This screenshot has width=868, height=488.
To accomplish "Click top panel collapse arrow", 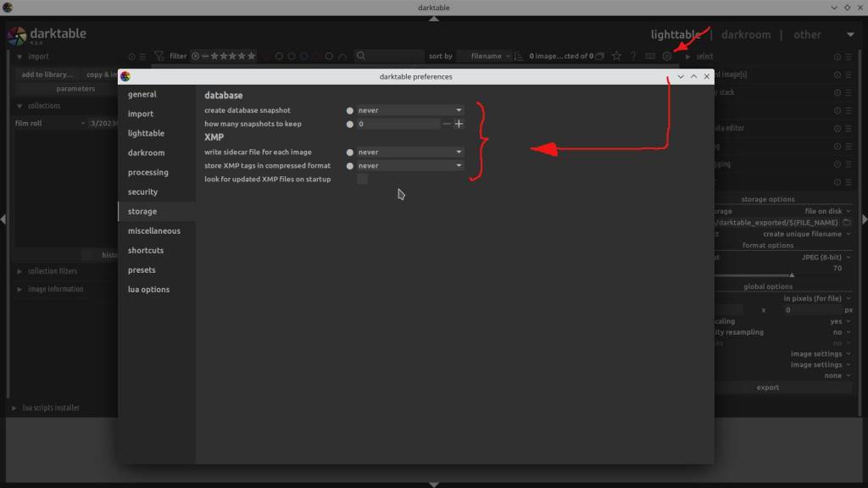I will click(x=434, y=19).
